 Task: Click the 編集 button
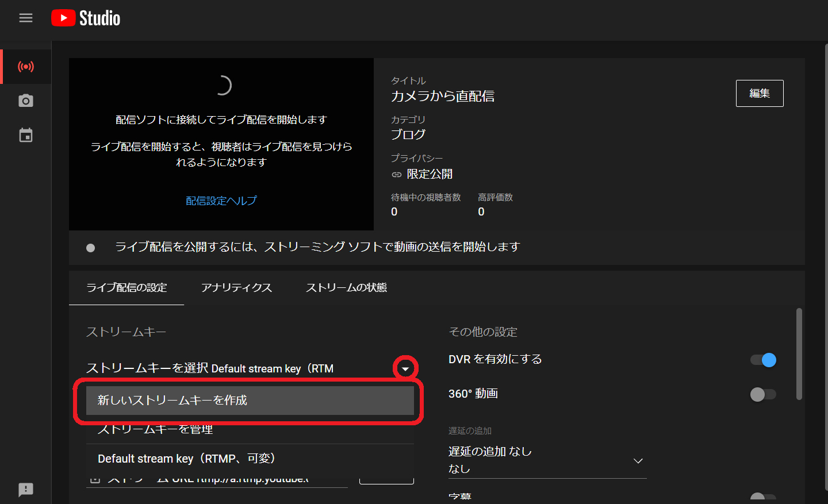click(x=759, y=93)
